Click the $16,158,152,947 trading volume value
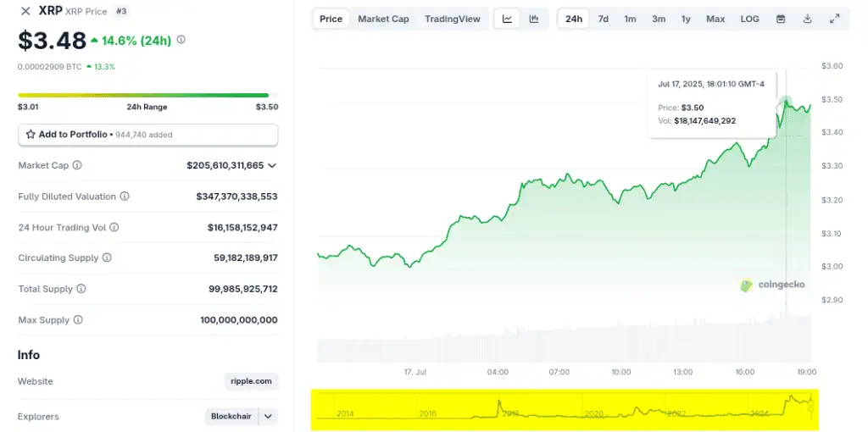 (242, 227)
